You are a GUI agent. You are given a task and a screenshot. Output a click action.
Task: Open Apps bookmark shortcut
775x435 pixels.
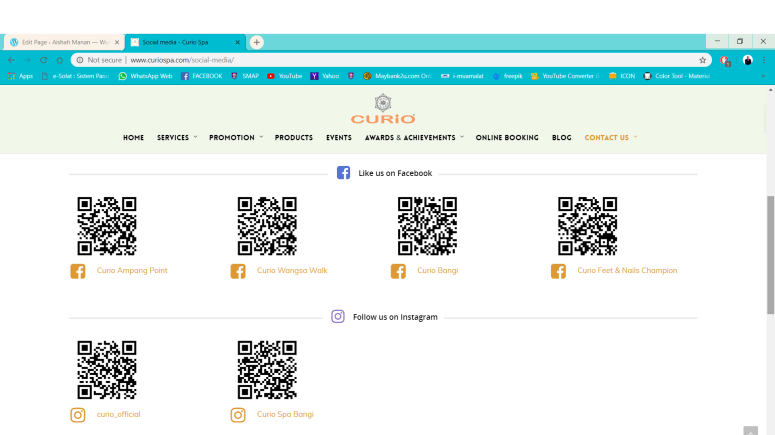20,76
